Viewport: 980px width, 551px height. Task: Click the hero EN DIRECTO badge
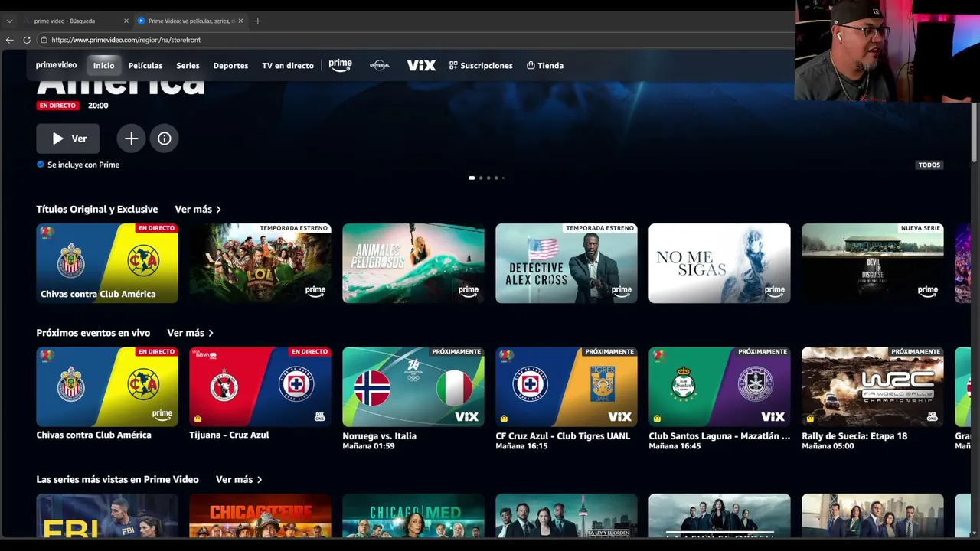(57, 106)
